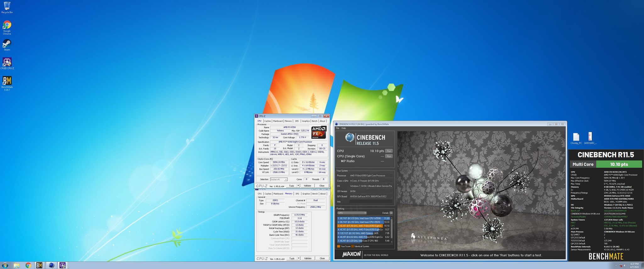Screen dimensions: 644x269
Task: Click the 1170.5 MHz DRAM Frequency value
Action: pos(300,215)
